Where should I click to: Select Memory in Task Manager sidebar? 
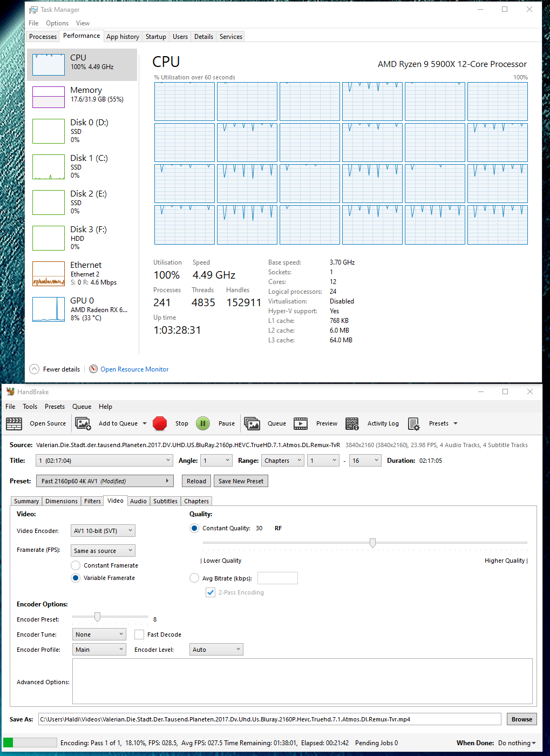pyautogui.click(x=81, y=96)
